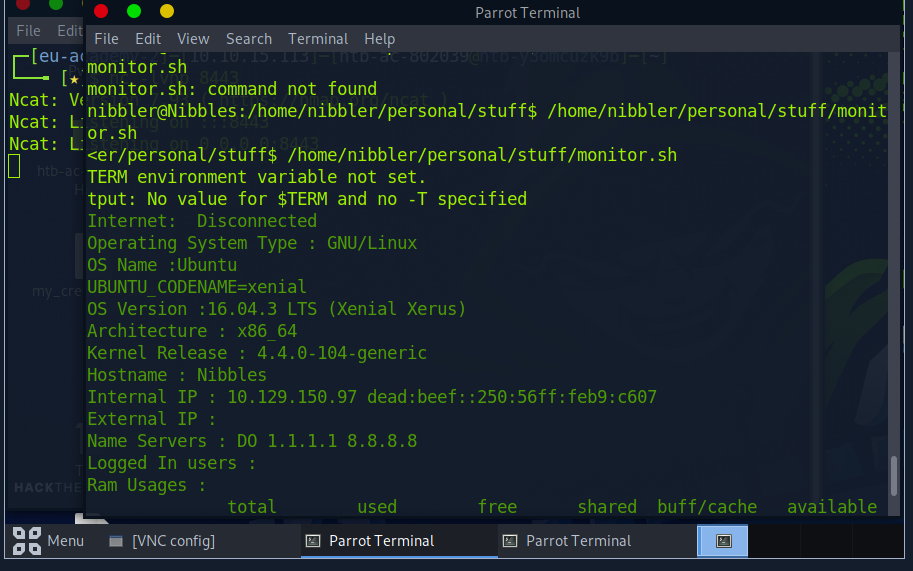The height and width of the screenshot is (571, 913).
Task: Click the terminal scrollbar handle
Action: tap(893, 483)
